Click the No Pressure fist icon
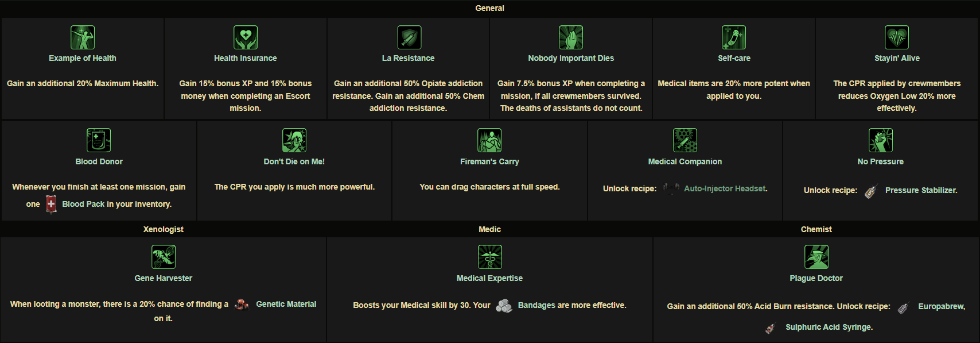Image resolution: width=980 pixels, height=343 pixels. pos(881,140)
